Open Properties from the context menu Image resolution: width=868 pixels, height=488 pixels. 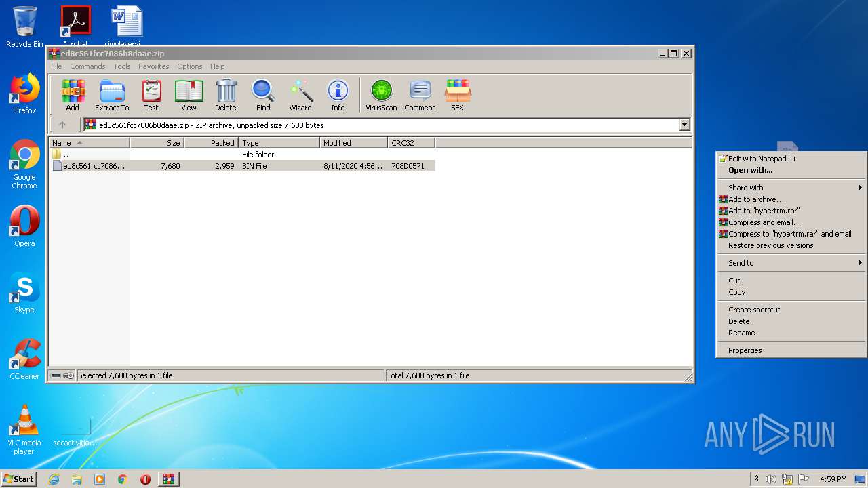[791, 350]
